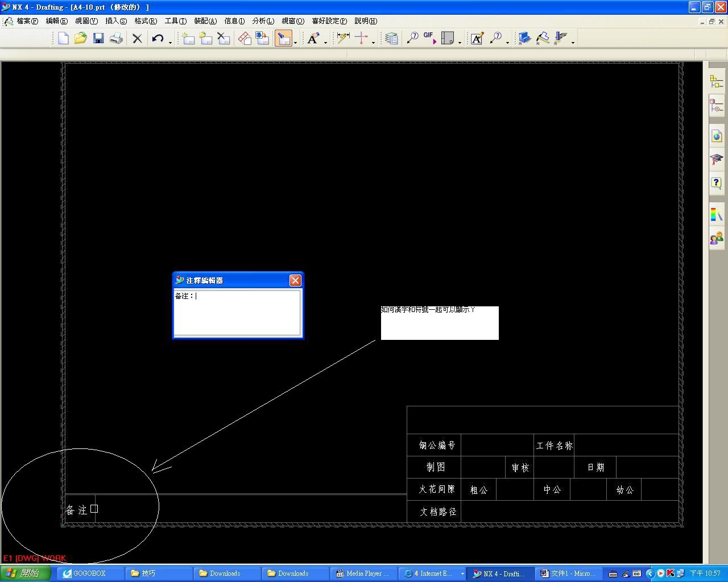Image resolution: width=728 pixels, height=582 pixels.
Task: Open the Part Navigator sidebar tab
Action: (716, 106)
